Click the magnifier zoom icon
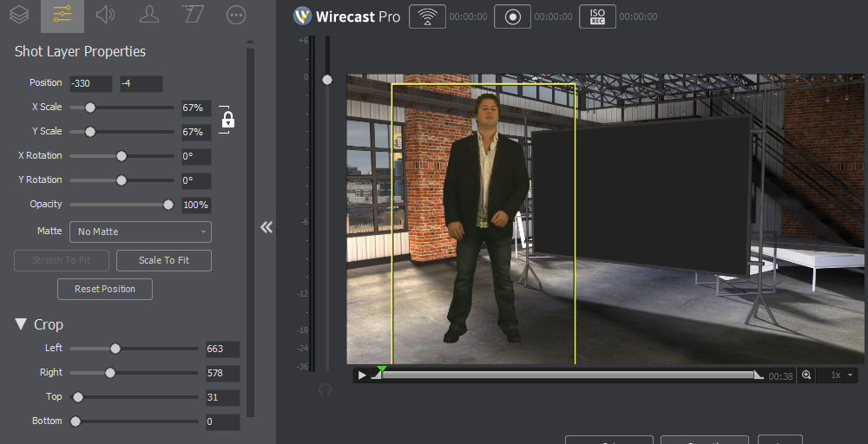Screen dimensions: 868x444 tap(806, 375)
